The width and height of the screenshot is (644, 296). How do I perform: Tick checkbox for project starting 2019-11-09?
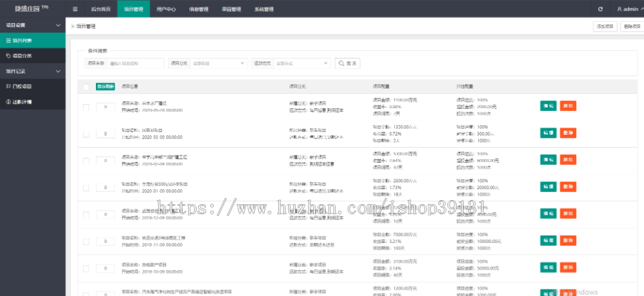pos(86,242)
